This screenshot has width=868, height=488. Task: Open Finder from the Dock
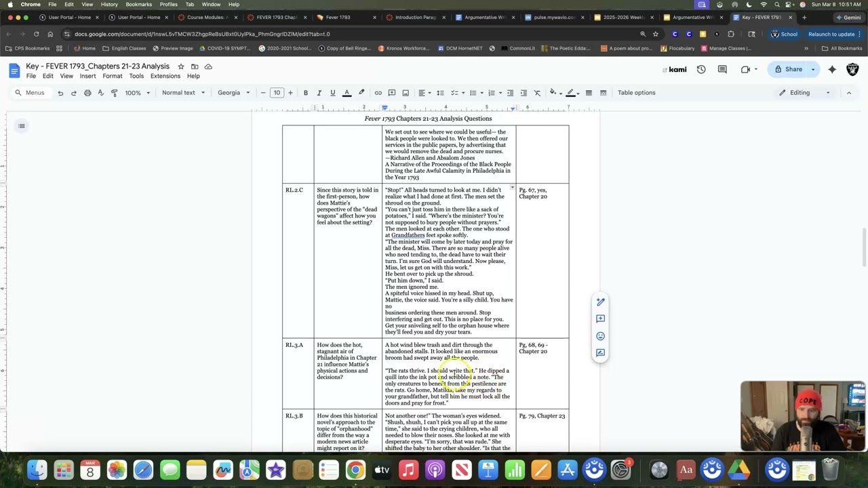point(37,470)
